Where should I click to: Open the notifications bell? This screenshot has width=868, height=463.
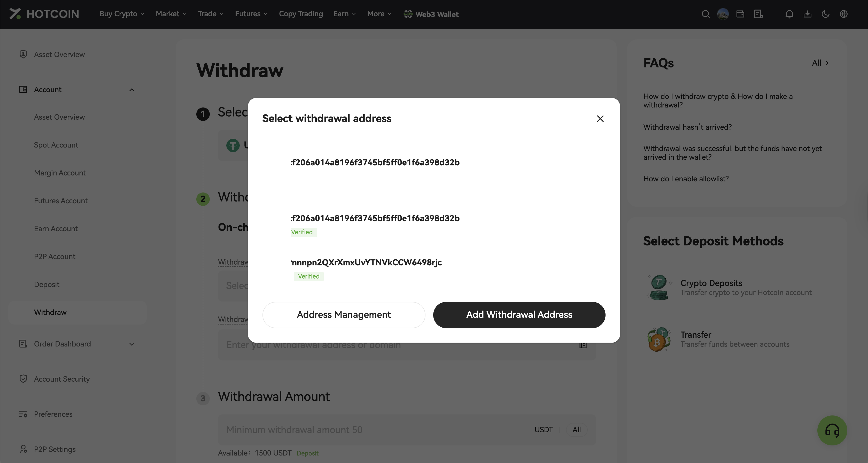(789, 14)
